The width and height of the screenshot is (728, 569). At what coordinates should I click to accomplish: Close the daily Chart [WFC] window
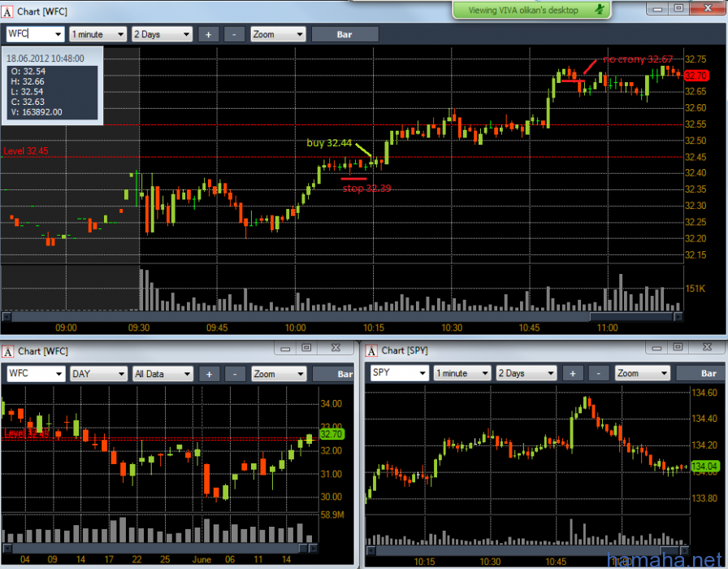pyautogui.click(x=336, y=348)
